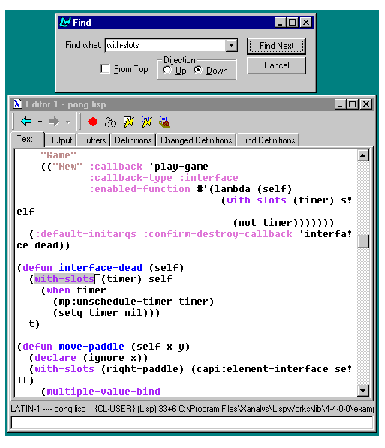Open the forward history dropdown arrow

point(68,122)
